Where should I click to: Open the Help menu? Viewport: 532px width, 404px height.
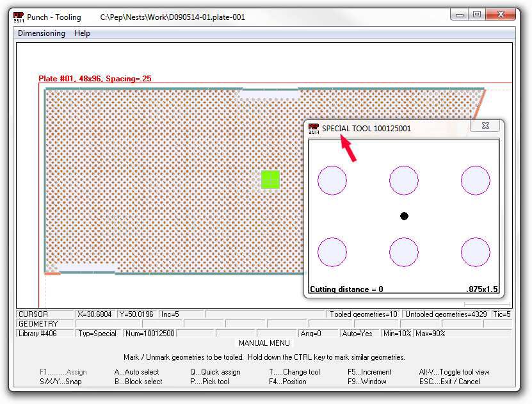pos(82,33)
